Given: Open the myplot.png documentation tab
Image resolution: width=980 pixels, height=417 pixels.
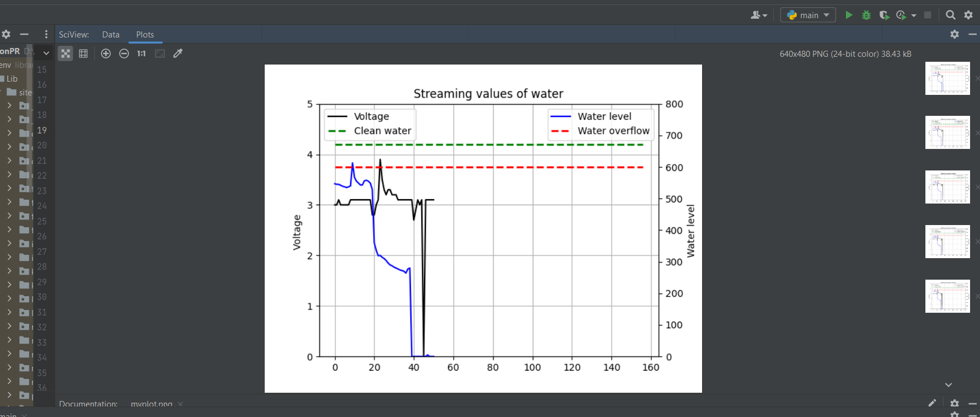Looking at the screenshot, I should point(152,404).
